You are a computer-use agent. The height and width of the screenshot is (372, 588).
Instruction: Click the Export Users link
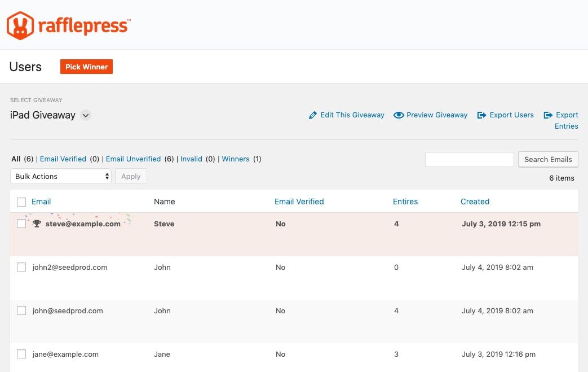click(511, 115)
